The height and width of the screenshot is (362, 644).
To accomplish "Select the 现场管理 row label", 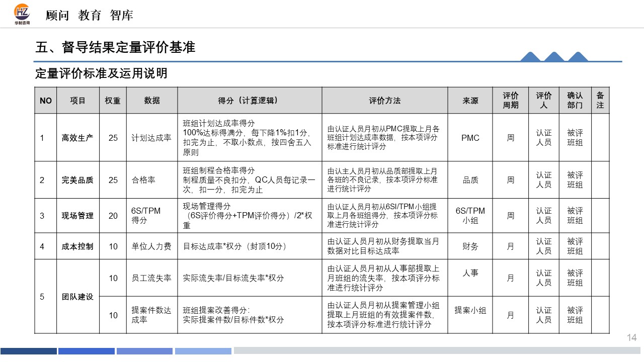I will coord(78,215).
